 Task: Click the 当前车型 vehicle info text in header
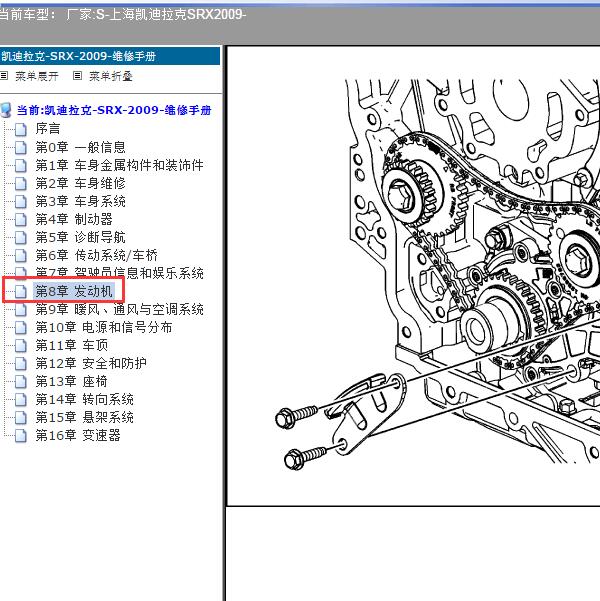point(122,15)
